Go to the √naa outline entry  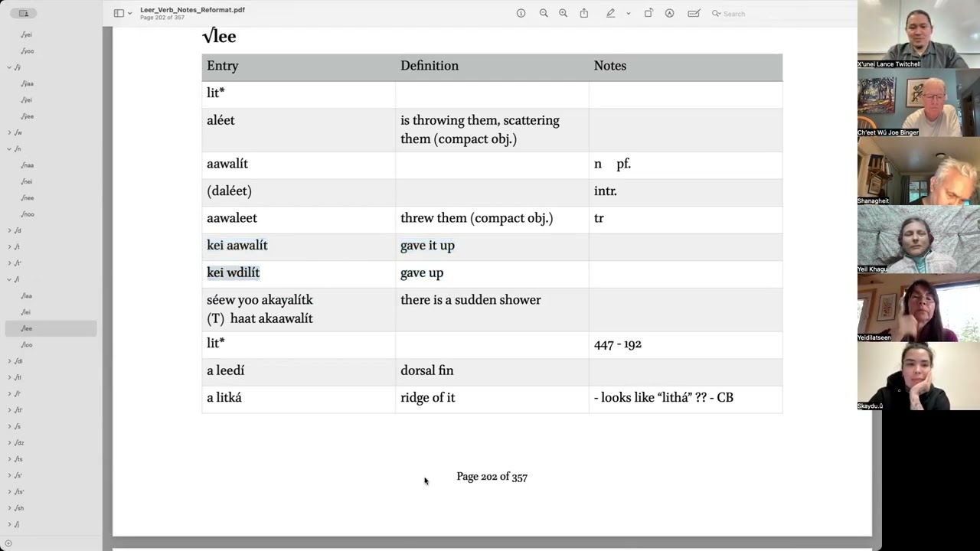tap(28, 165)
